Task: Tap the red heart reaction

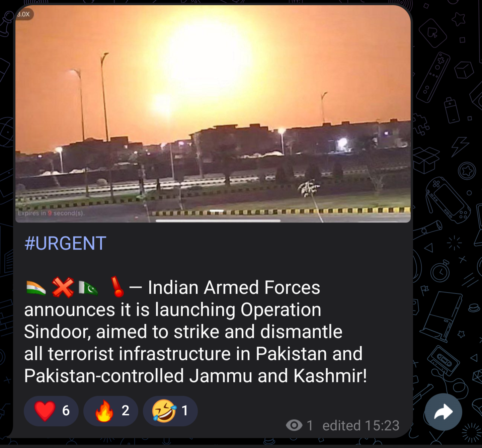Action: tap(51, 411)
